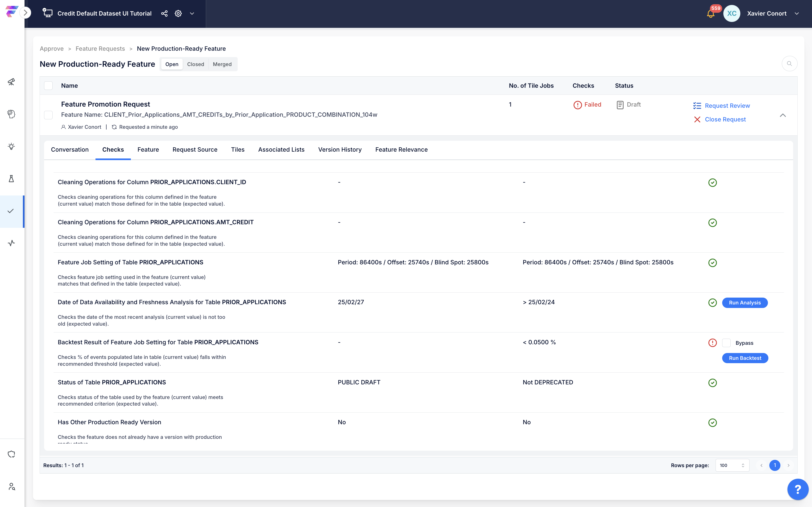The width and height of the screenshot is (812, 507).
Task: Click the Run Backtest button
Action: [x=745, y=358]
